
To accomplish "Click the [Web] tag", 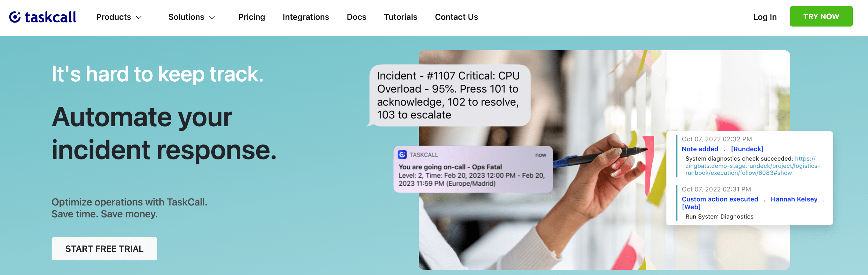I will click(691, 207).
